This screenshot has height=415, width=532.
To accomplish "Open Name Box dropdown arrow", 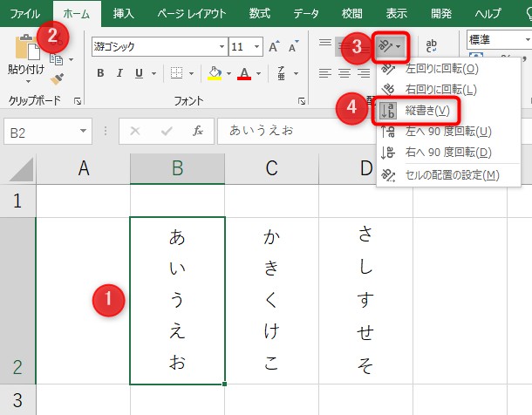I will [83, 131].
